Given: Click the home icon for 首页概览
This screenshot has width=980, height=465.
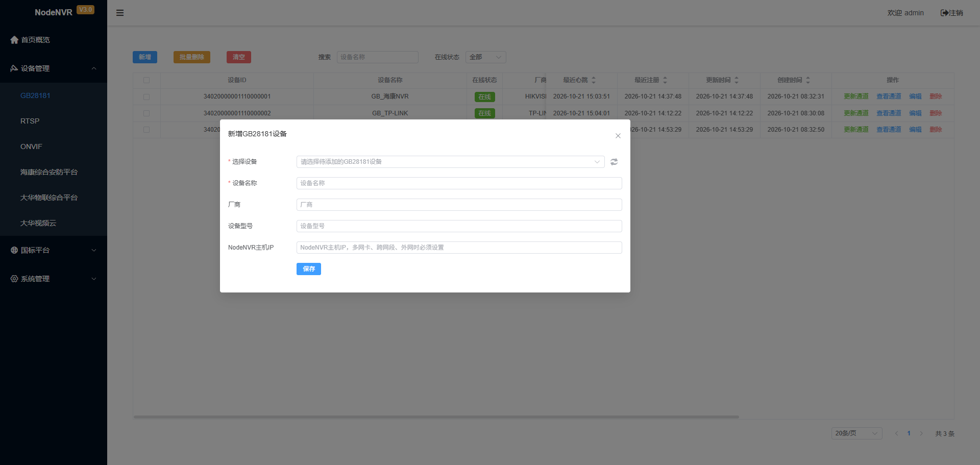Looking at the screenshot, I should tap(14, 40).
